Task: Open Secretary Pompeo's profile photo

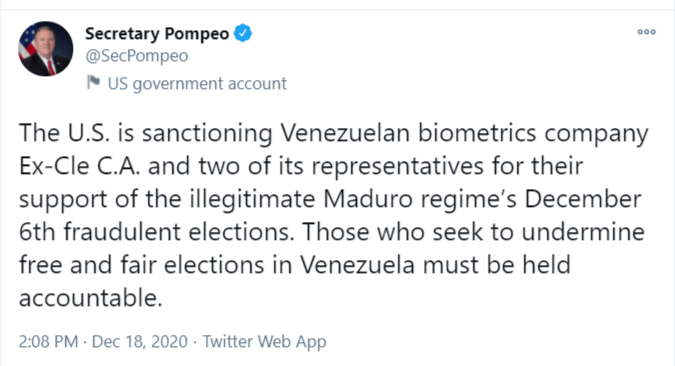Action: point(46,49)
